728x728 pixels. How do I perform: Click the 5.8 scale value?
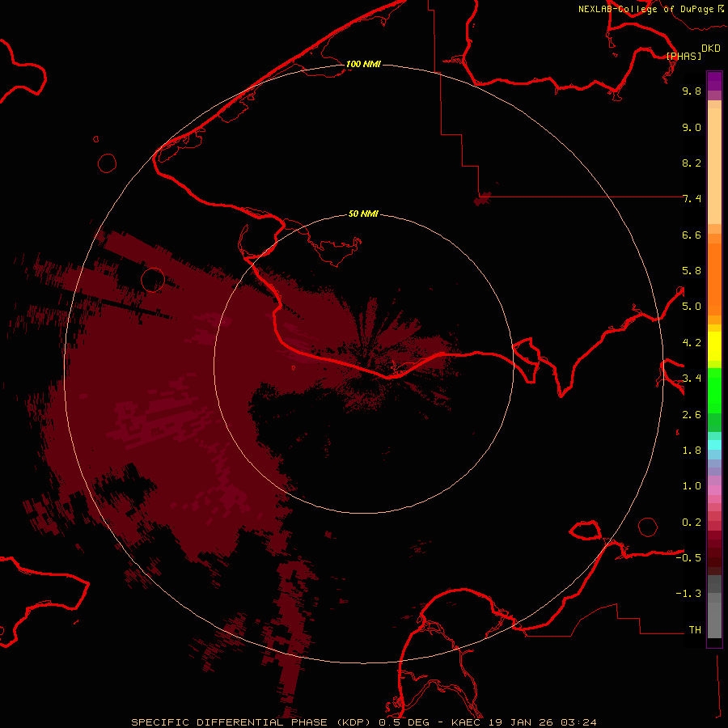(x=692, y=271)
